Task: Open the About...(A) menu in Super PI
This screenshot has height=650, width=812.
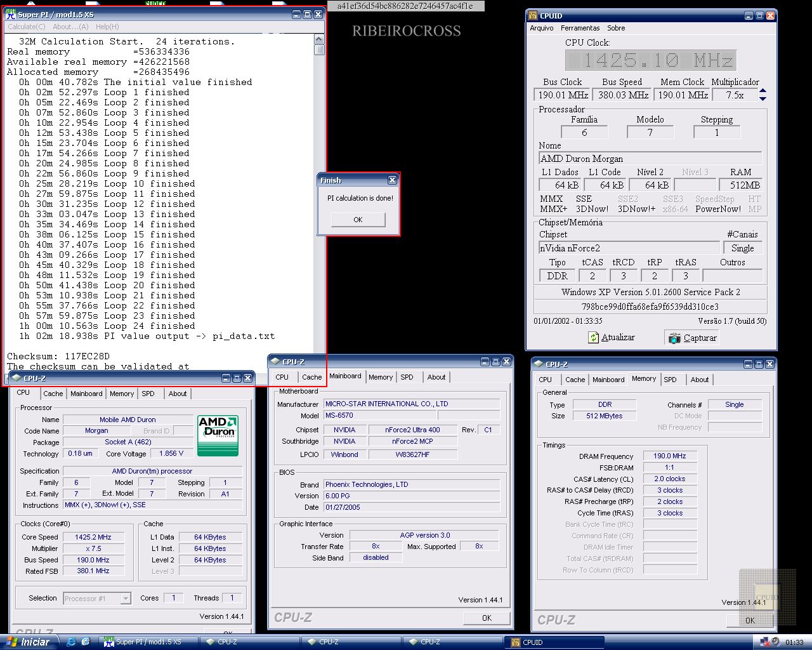Action: pyautogui.click(x=70, y=27)
